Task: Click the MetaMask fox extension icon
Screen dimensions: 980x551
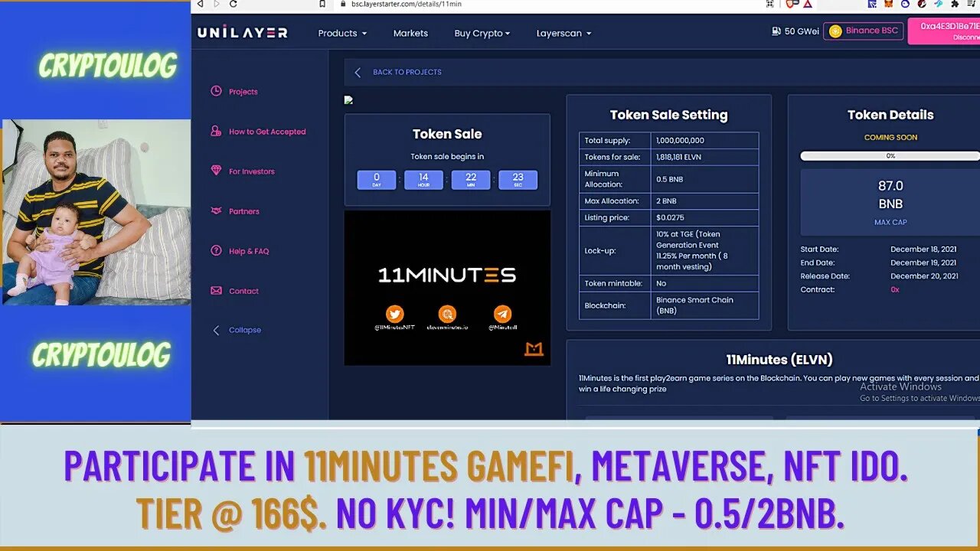Action: [x=888, y=5]
